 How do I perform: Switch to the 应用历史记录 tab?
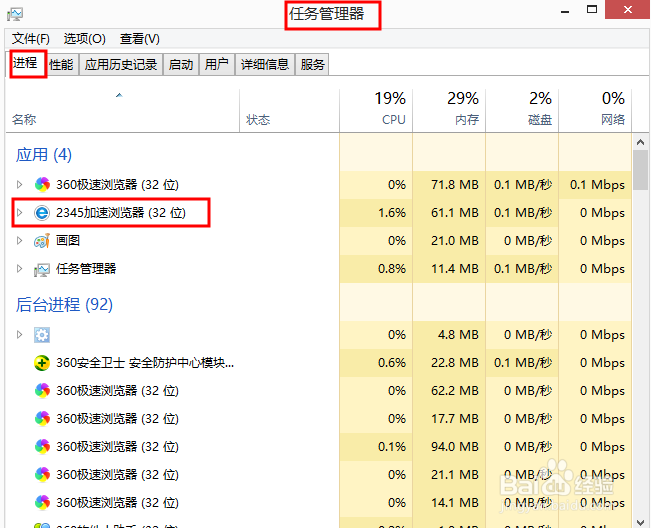point(121,64)
